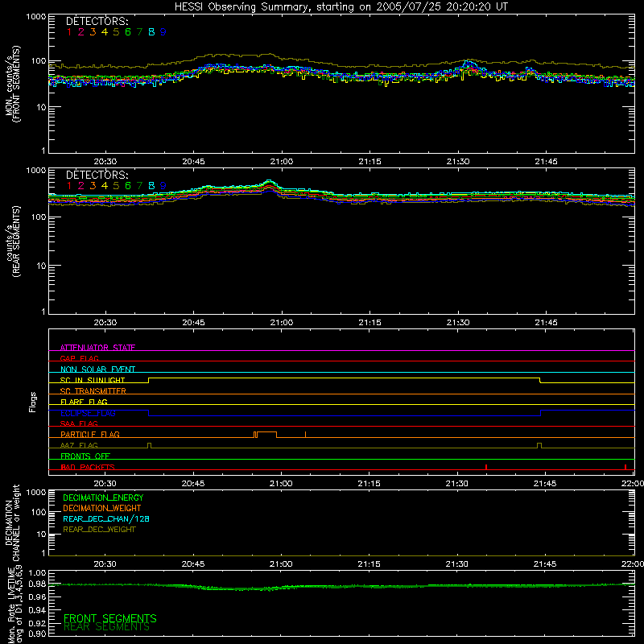
Task: Click the ECLIPSE_FLAG label
Action: 88,413
